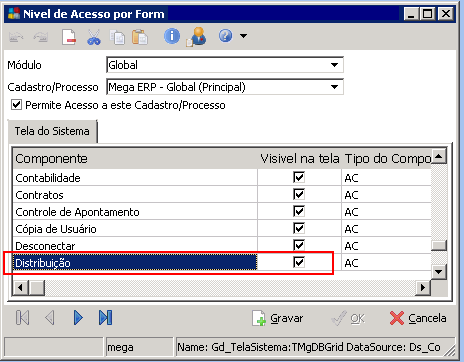Open the Módulo dropdown
The height and width of the screenshot is (362, 464).
pos(334,65)
